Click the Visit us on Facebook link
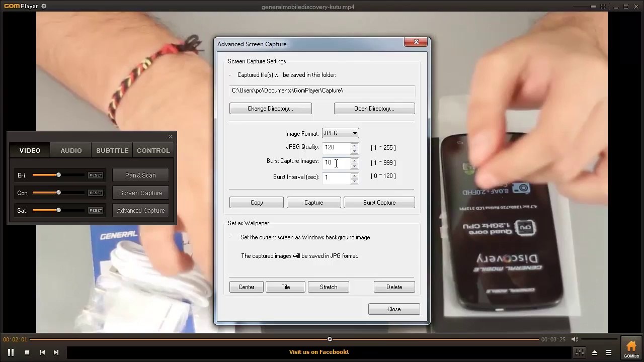The width and height of the screenshot is (644, 362). click(x=319, y=352)
